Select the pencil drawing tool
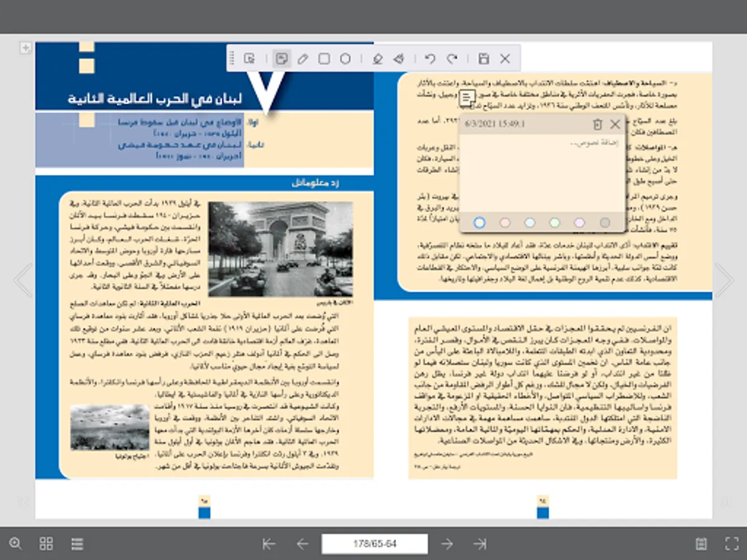This screenshot has width=747, height=560. (303, 59)
